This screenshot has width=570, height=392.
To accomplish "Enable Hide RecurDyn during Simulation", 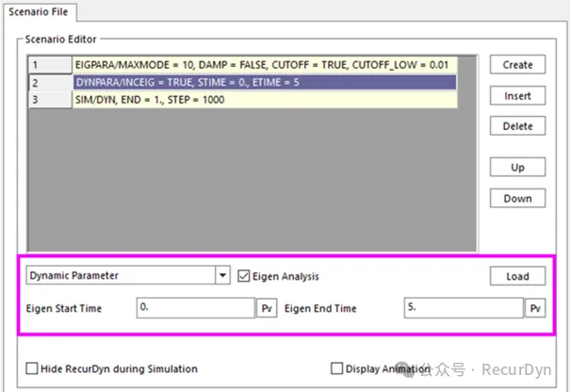I will (33, 368).
